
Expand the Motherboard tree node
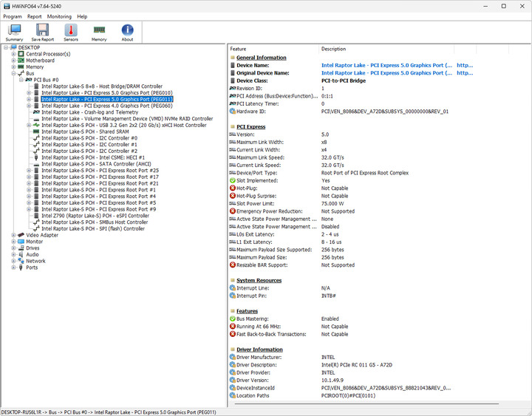tap(13, 61)
